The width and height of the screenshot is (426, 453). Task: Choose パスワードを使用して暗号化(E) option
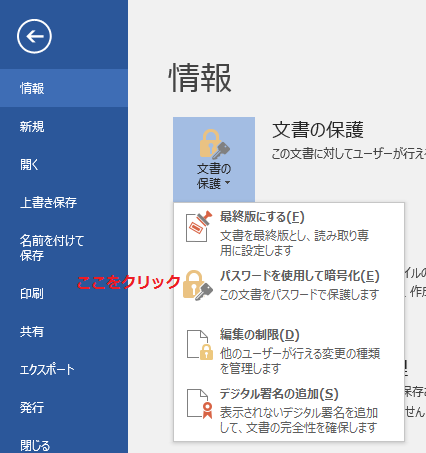coord(289,286)
